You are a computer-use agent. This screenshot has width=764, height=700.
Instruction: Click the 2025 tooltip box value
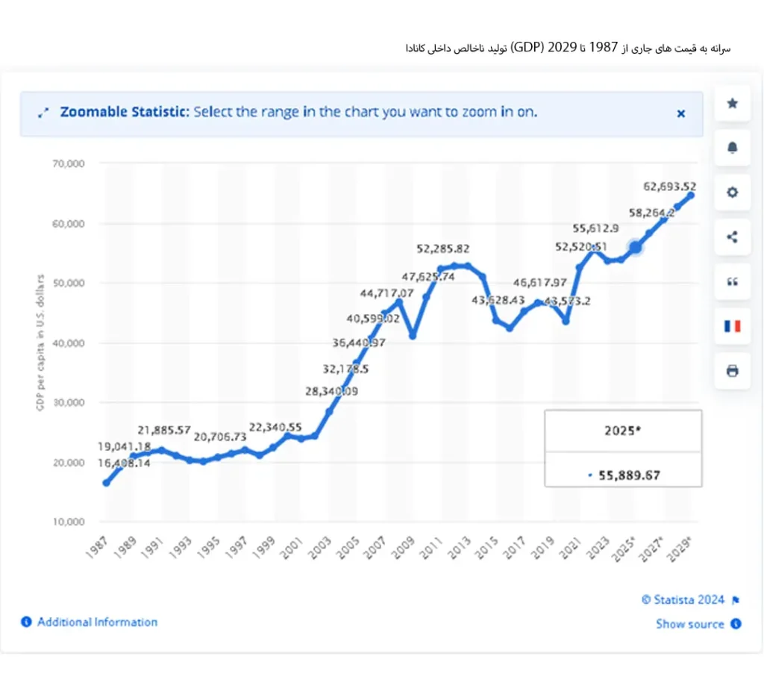629,475
